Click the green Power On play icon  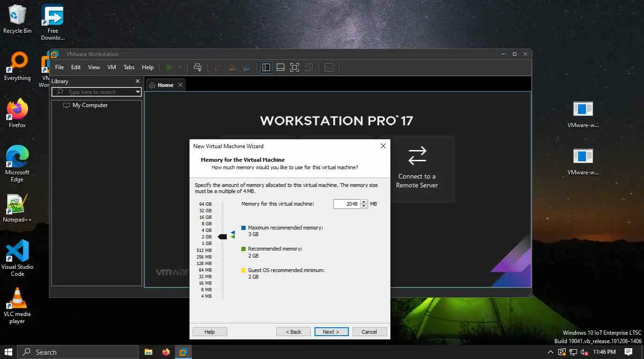coord(169,67)
